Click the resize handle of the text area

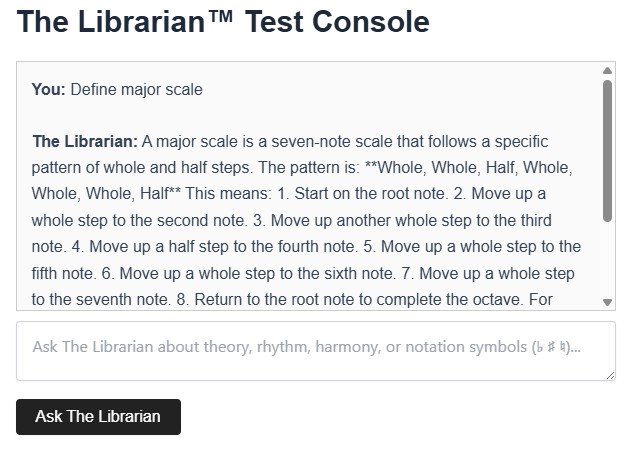tap(610, 375)
